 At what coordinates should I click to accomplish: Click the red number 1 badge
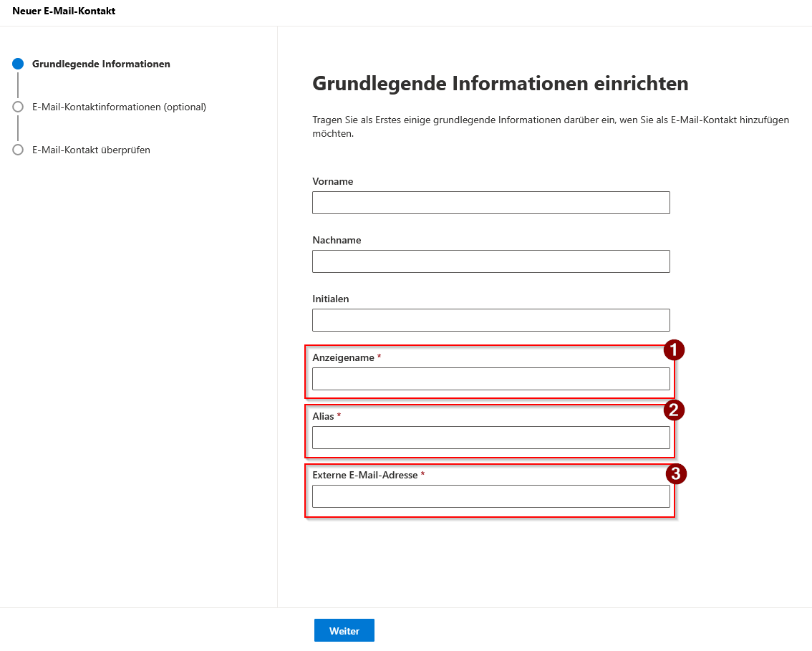click(674, 350)
